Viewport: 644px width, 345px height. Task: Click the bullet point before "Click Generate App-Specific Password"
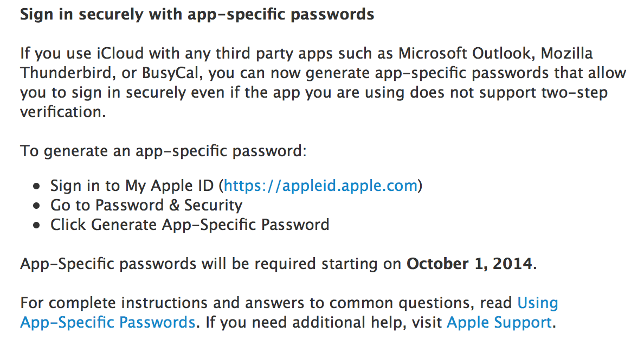pyautogui.click(x=37, y=226)
